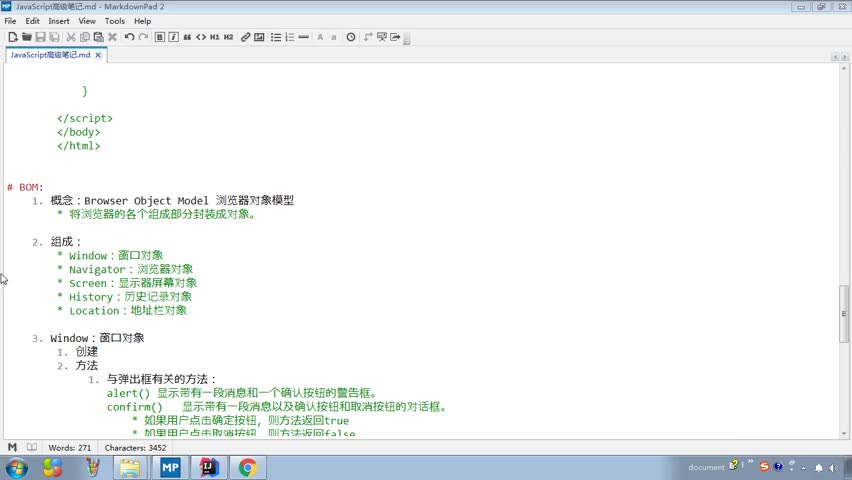
Task: Insert an unordered bullet list
Action: (x=276, y=37)
